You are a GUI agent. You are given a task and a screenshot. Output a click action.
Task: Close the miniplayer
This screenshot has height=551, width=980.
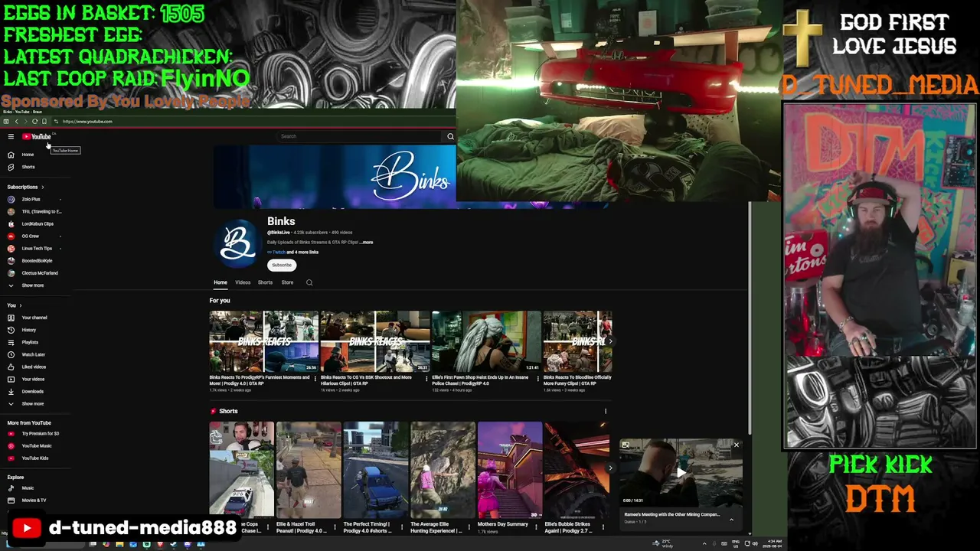pos(737,445)
